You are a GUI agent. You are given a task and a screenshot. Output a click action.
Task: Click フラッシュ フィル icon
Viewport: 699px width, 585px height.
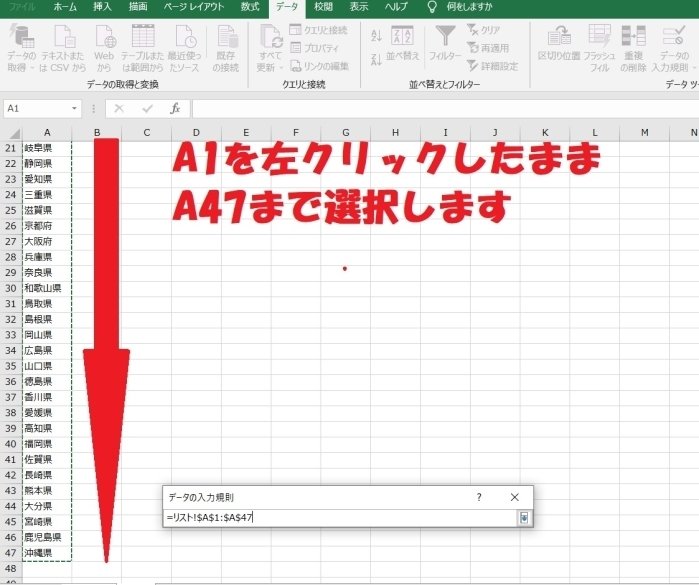point(599,37)
